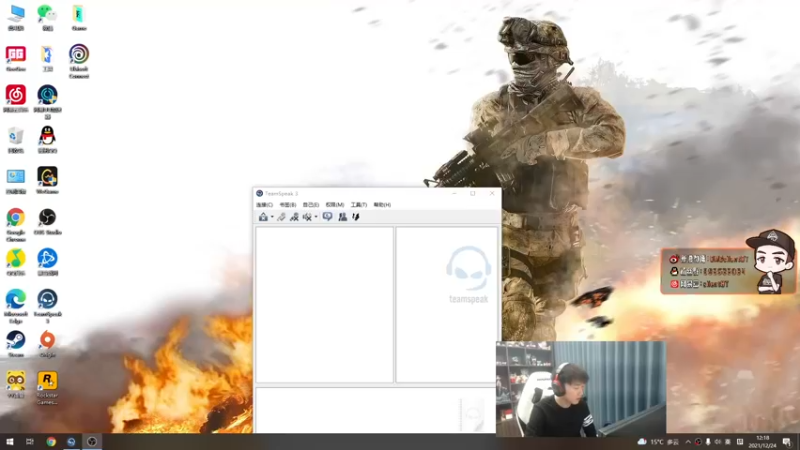This screenshot has width=800, height=450.
Task: Open the Windows Start menu
Action: click(10, 442)
